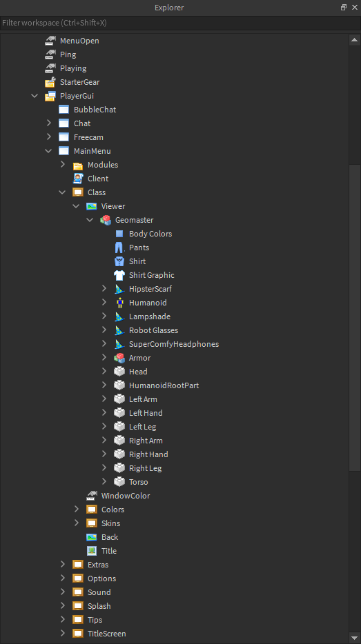This screenshot has width=361, height=644.
Task: Click the Lampshade accessory icon
Action: click(119, 316)
